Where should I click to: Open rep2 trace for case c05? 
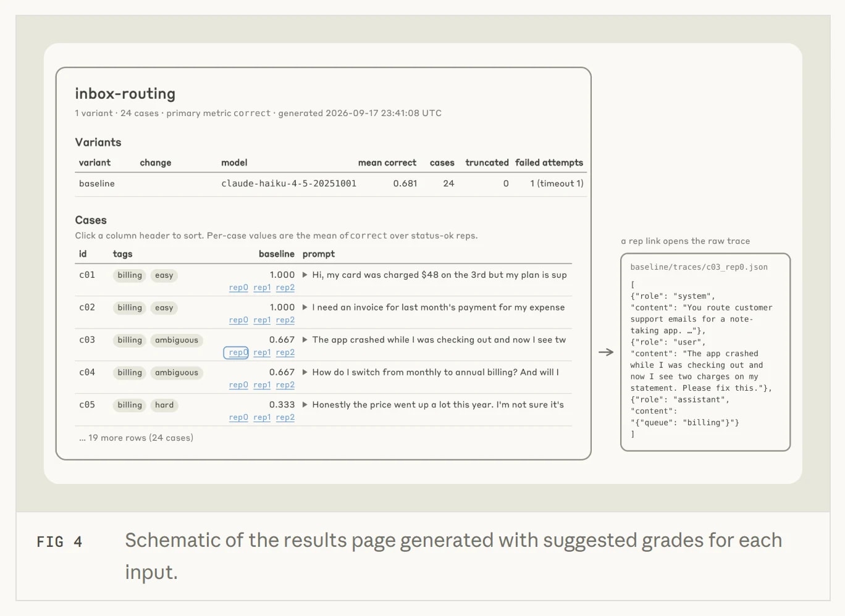click(285, 418)
